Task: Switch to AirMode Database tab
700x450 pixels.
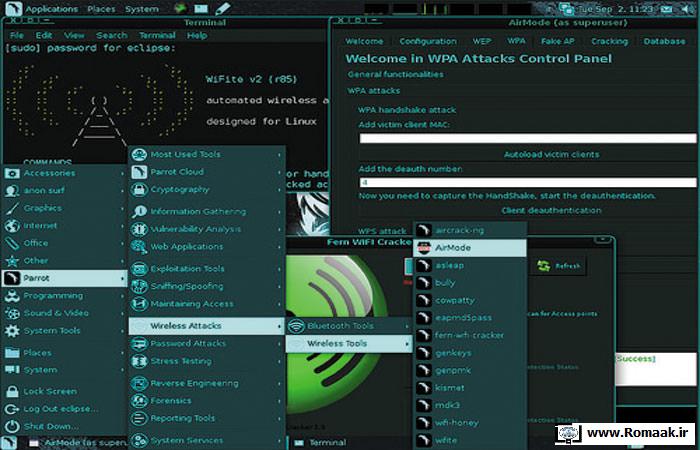Action: 664,41
